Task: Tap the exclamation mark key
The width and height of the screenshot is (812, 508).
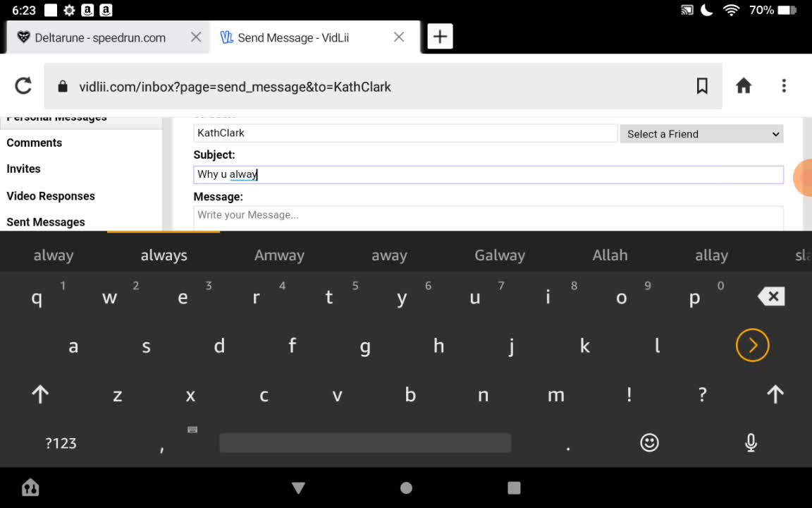Action: point(629,394)
